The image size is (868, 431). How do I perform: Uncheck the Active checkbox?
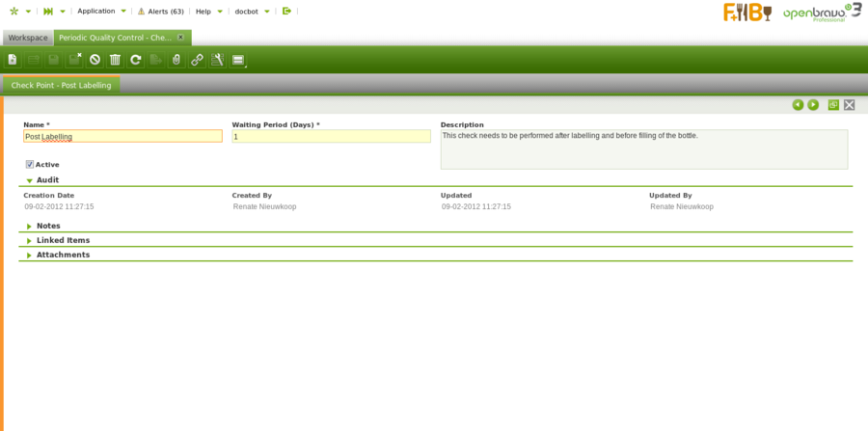(x=30, y=164)
